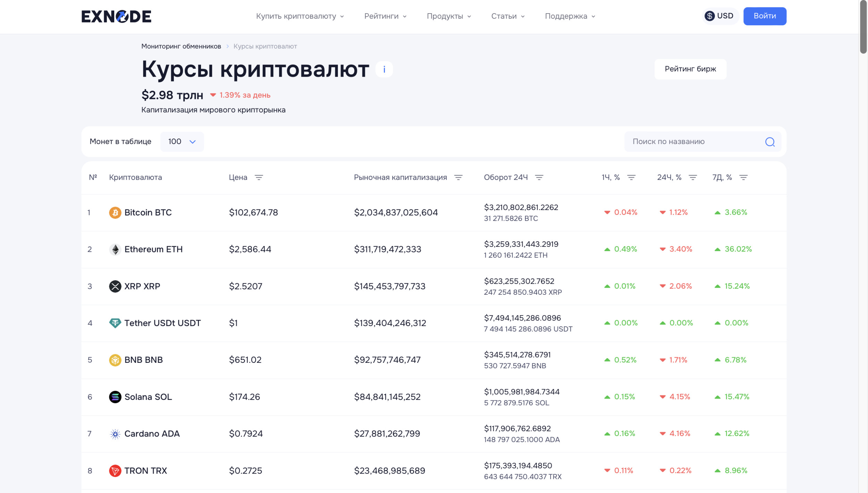868x493 pixels.
Task: Click the blue Войти login button
Action: (x=765, y=16)
